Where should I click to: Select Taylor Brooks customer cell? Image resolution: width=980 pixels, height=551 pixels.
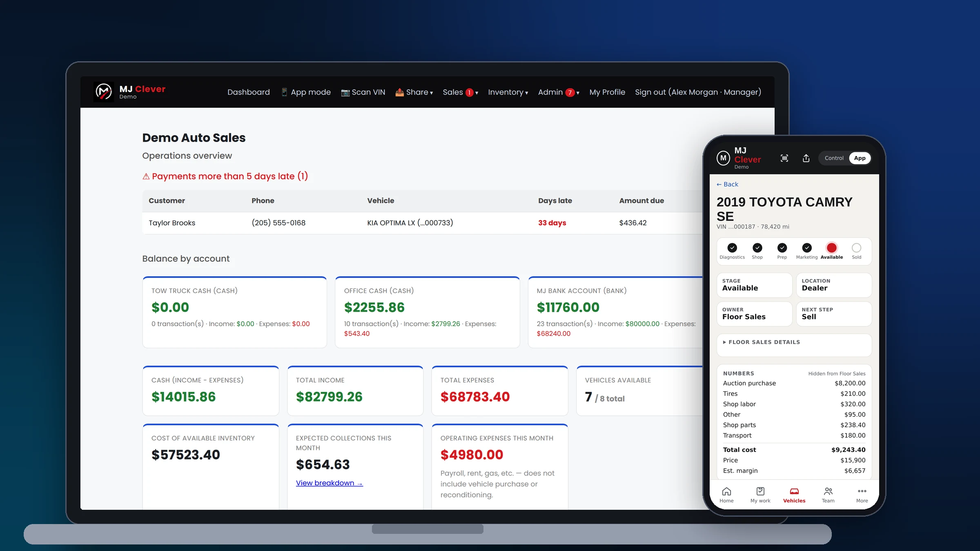172,223
